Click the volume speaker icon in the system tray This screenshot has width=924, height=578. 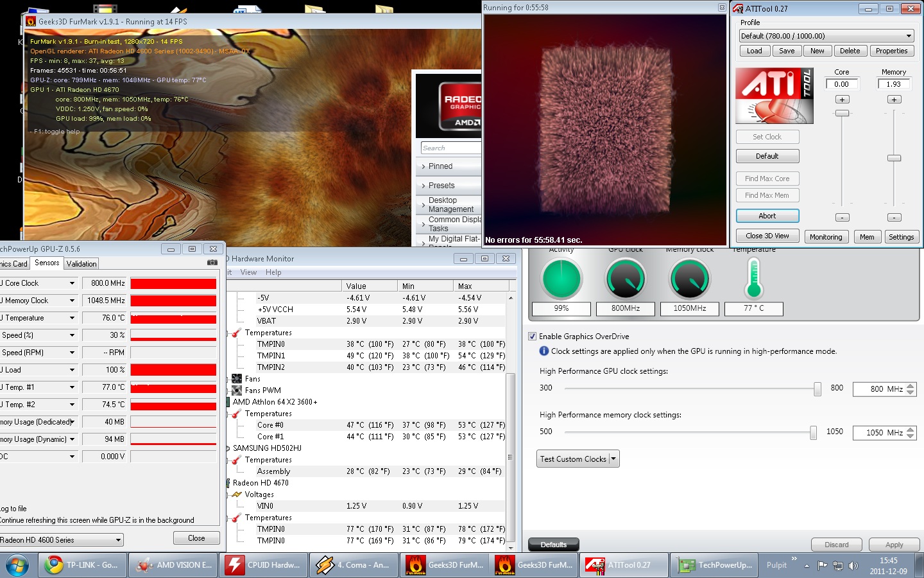coord(853,566)
